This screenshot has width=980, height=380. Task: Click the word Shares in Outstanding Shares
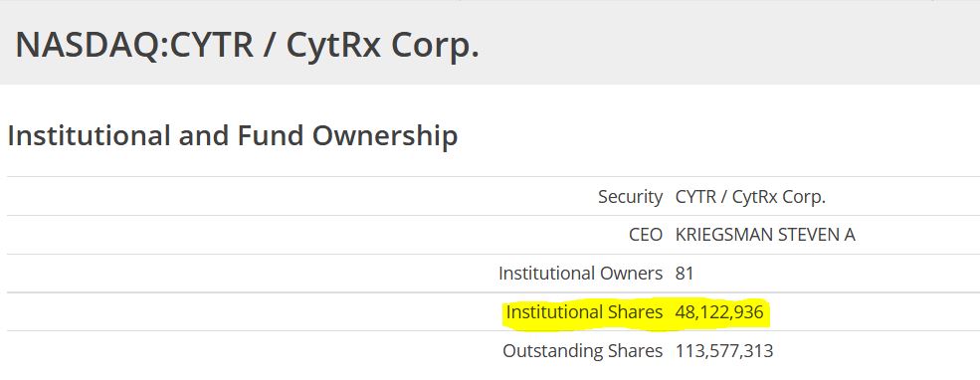coord(633,350)
